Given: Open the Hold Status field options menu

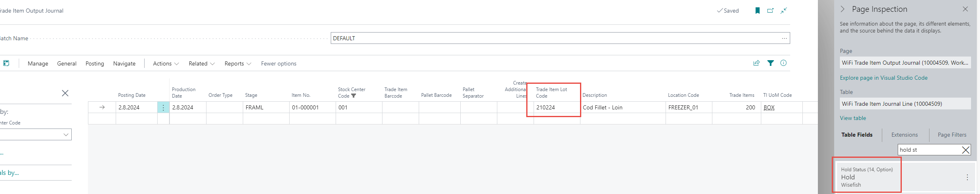Looking at the screenshot, I should pyautogui.click(x=967, y=177).
